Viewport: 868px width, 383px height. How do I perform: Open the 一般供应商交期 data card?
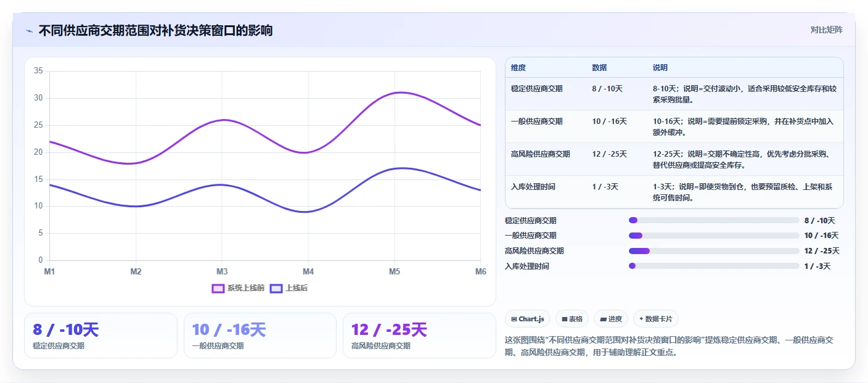260,336
